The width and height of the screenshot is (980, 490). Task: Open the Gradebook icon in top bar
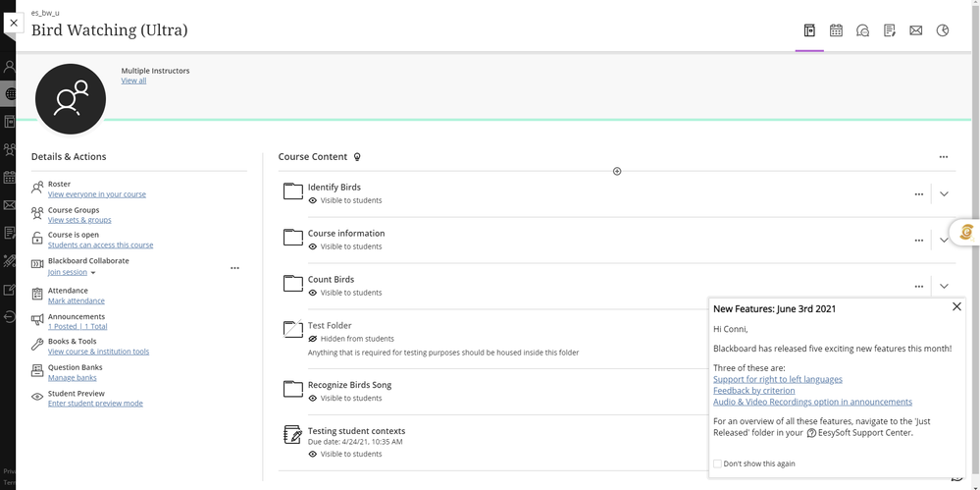coord(890,30)
